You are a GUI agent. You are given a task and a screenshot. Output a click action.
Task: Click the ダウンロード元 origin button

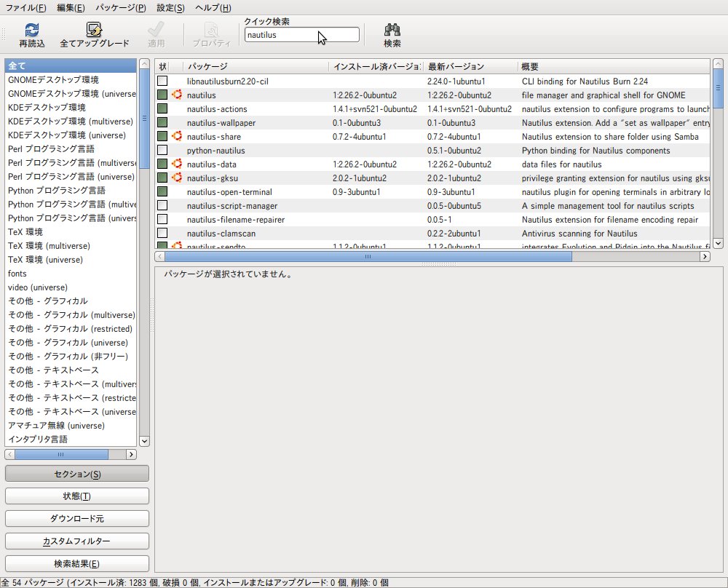click(x=77, y=518)
